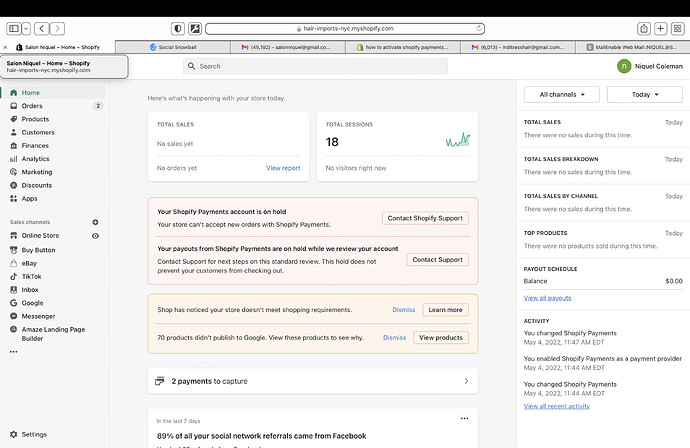The height and width of the screenshot is (448, 690).
Task: Open 2 payments to capture row
Action: [x=313, y=381]
